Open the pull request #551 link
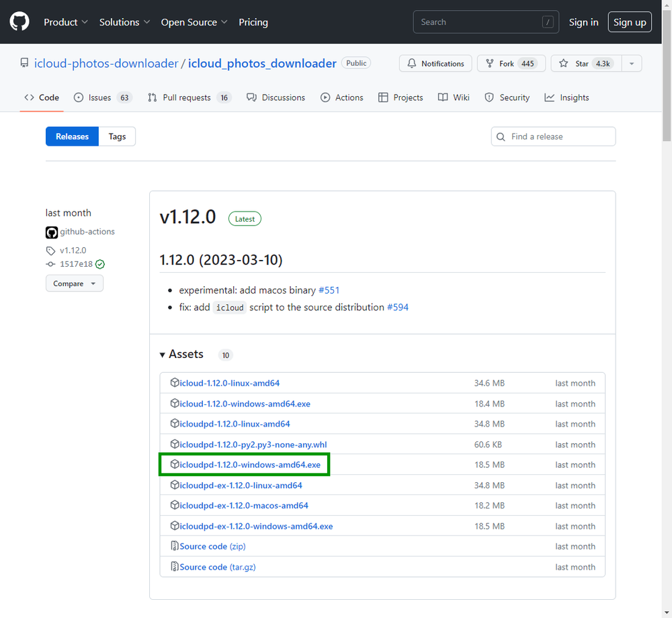 click(x=329, y=290)
